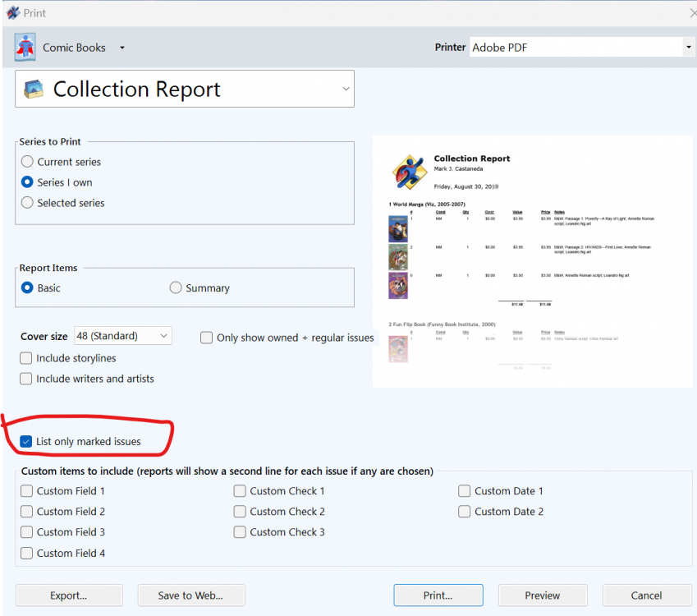
Task: Enable Include storylines checkbox
Action: (x=27, y=358)
